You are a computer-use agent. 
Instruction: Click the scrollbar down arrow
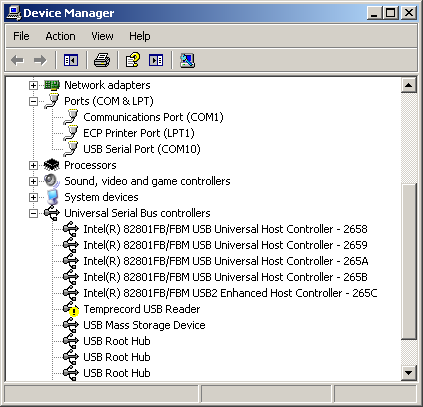pos(409,372)
